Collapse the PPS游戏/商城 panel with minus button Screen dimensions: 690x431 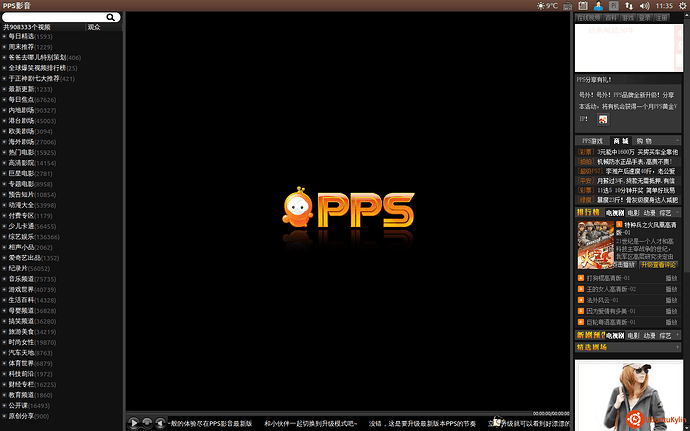[x=677, y=141]
